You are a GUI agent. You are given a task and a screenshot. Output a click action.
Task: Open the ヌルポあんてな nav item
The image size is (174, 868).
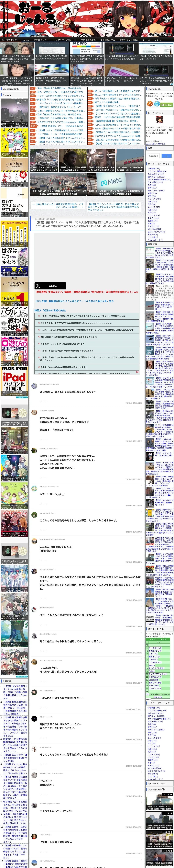tap(108, 40)
